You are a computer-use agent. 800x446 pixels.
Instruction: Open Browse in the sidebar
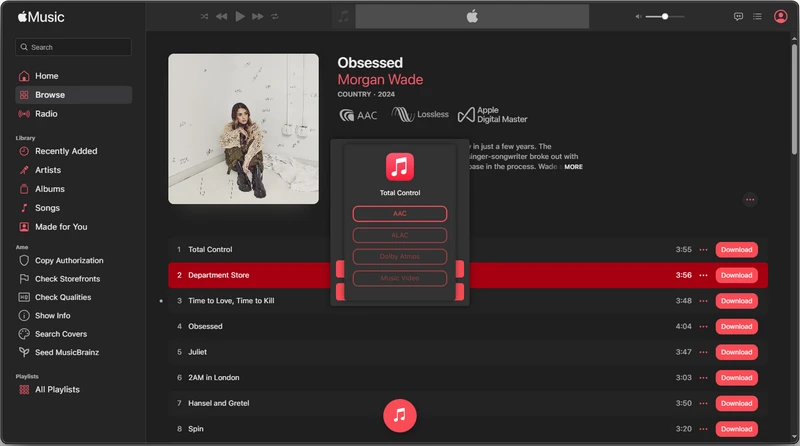73,95
